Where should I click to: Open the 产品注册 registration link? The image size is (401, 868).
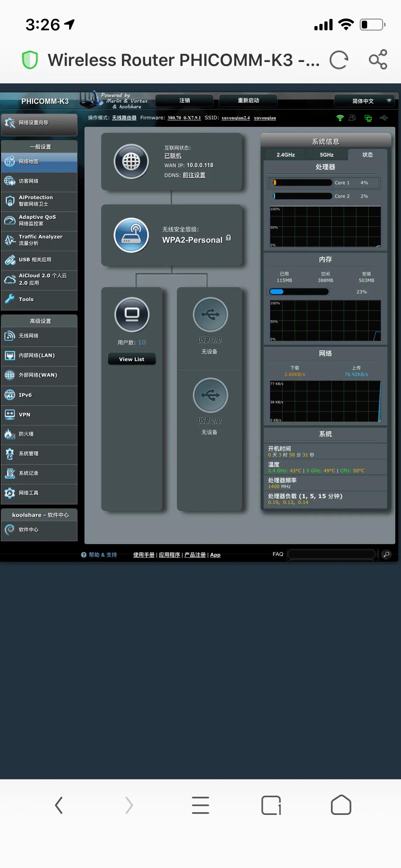(195, 555)
